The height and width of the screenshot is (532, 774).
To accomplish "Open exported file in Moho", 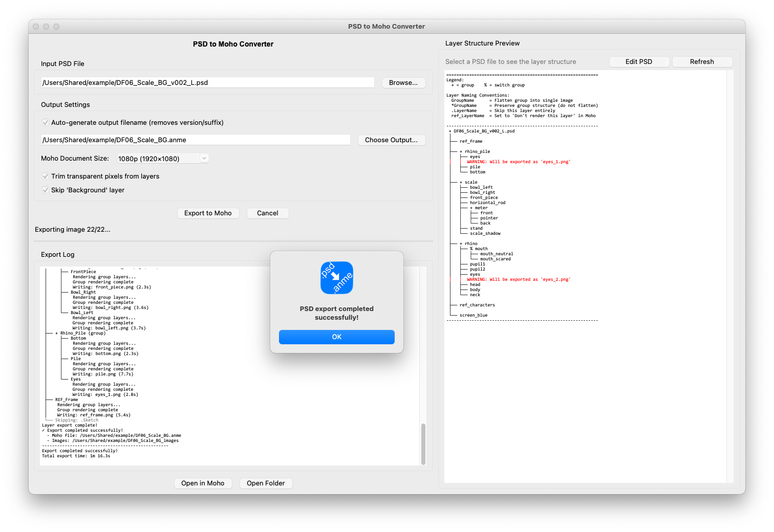I will 203,483.
